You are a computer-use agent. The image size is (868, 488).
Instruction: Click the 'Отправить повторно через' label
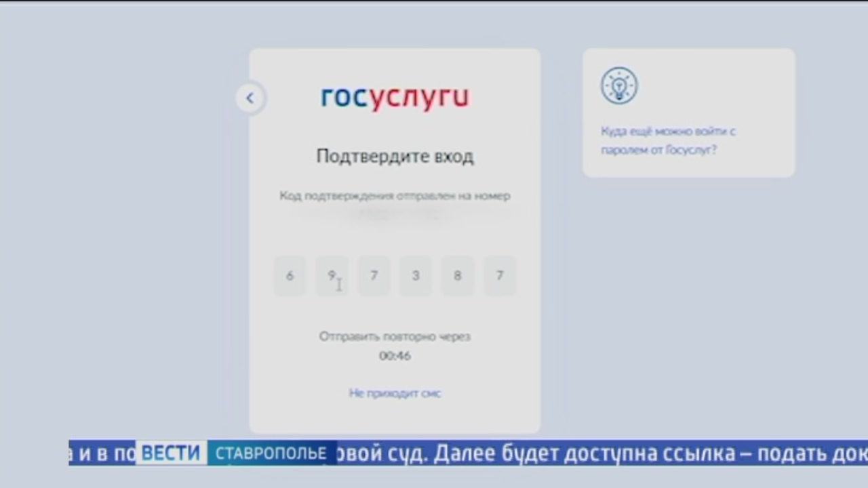395,336
